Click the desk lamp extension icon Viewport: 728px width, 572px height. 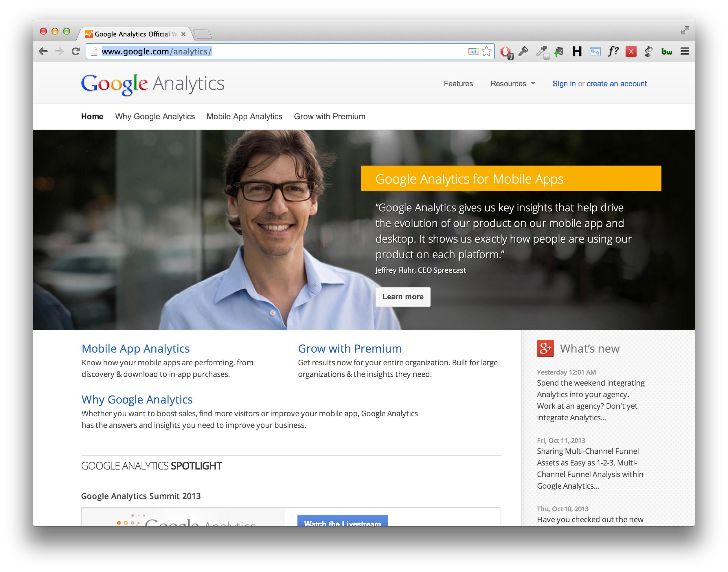[649, 52]
